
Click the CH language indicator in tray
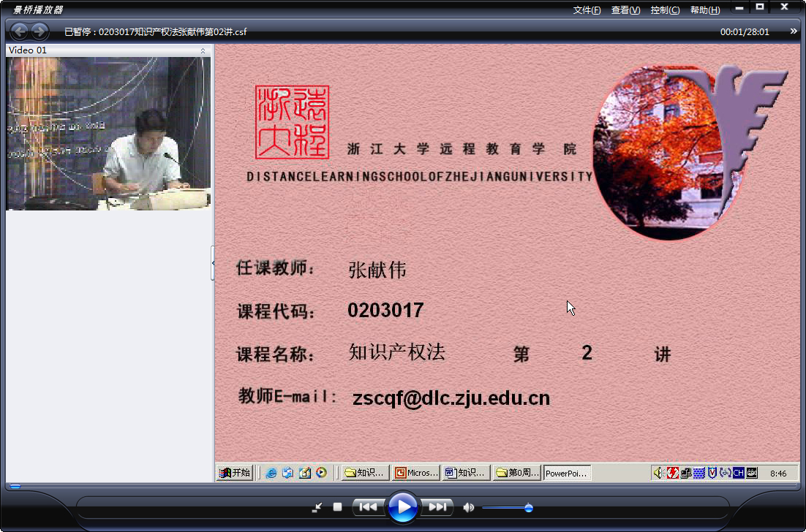[x=738, y=472]
